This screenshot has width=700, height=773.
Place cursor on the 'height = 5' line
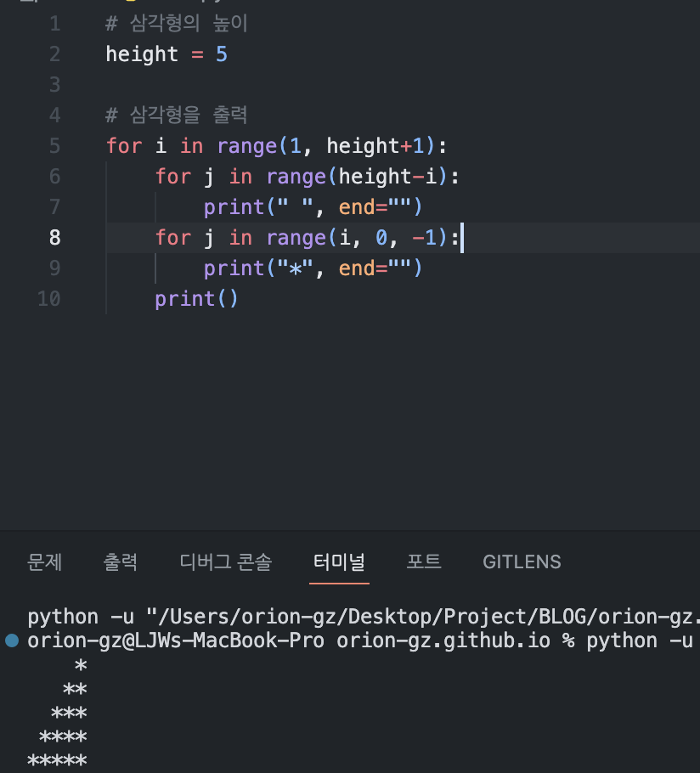167,54
